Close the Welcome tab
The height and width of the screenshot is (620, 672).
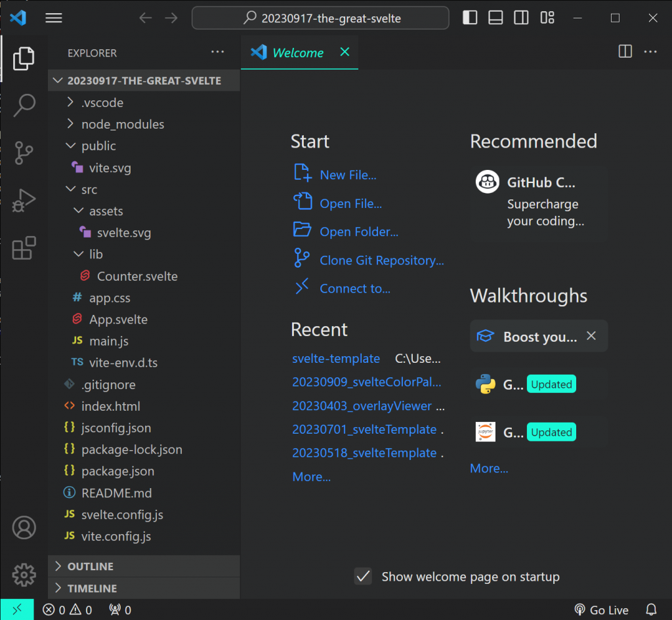click(x=345, y=52)
